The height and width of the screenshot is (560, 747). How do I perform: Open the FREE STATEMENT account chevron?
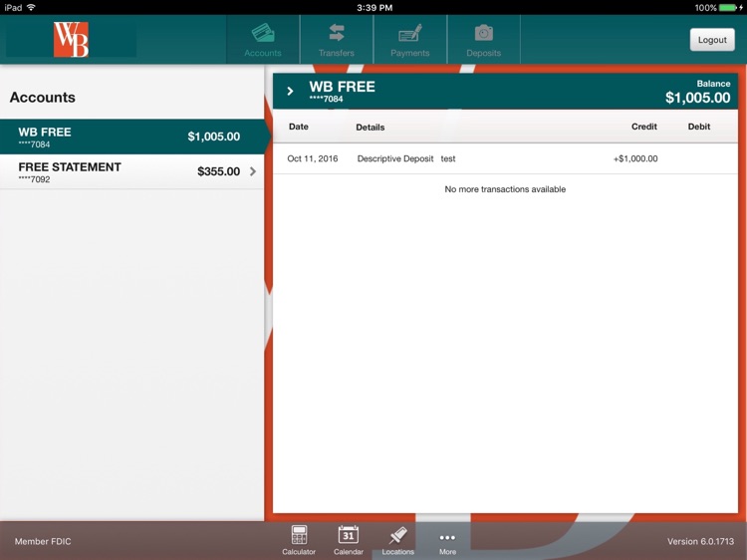[x=253, y=171]
